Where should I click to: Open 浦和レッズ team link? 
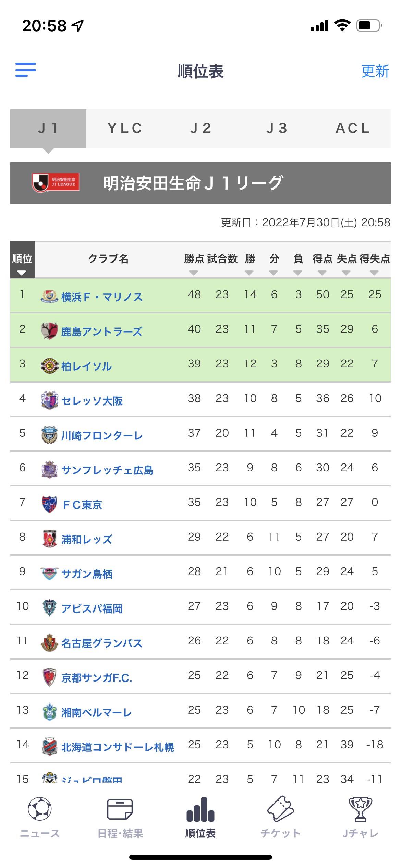click(87, 539)
